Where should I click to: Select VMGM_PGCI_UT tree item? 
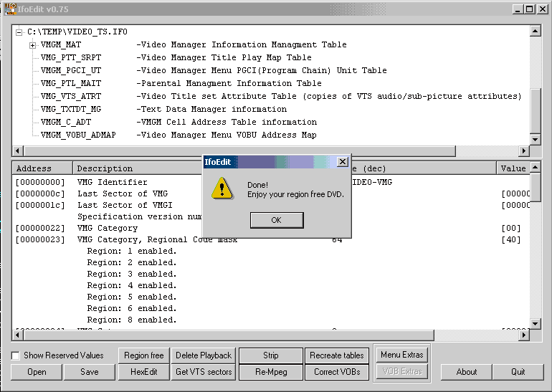71,70
